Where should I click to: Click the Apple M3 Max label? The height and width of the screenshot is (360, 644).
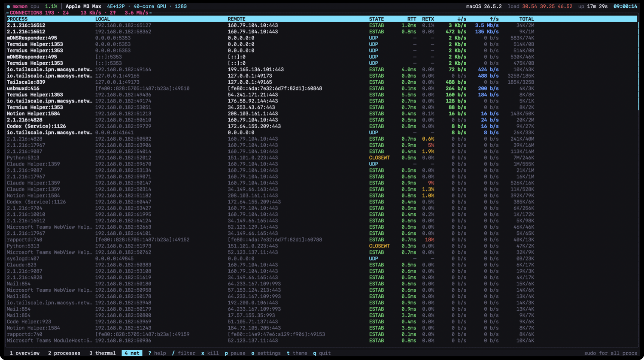tap(83, 6)
